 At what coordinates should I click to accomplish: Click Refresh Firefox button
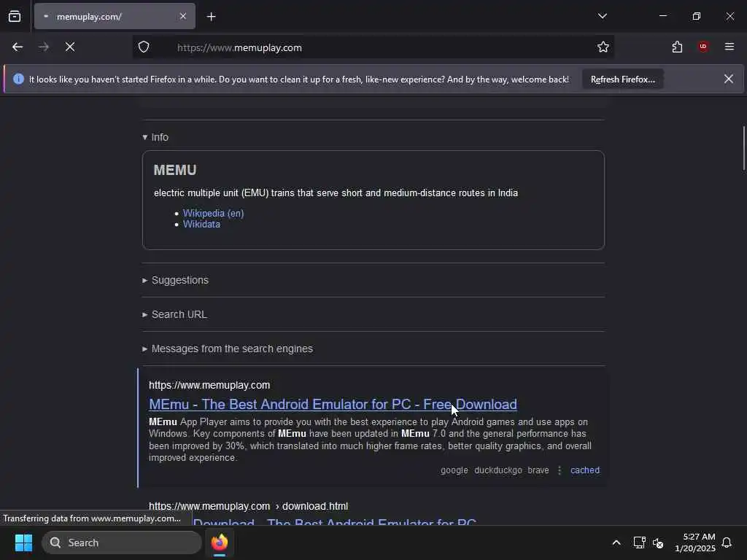[x=623, y=79]
